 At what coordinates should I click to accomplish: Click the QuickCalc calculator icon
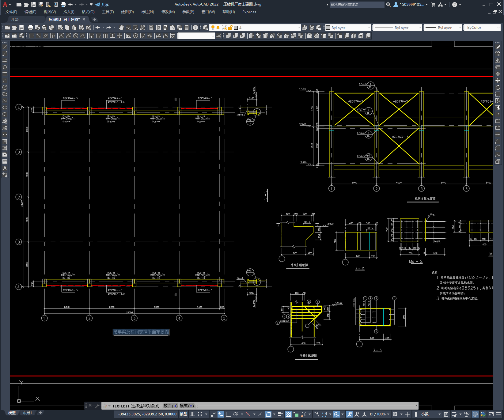(187, 28)
